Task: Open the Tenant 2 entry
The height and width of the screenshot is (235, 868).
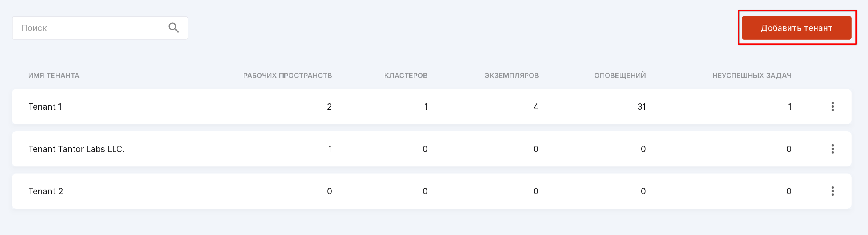Action: pyautogui.click(x=46, y=191)
